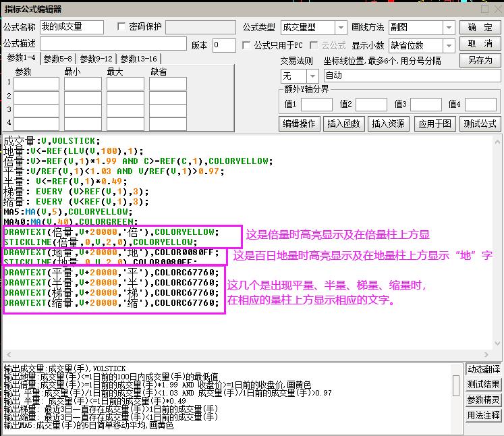The image size is (504, 436).
Task: Click the editor's scroll down arrow
Action: click(x=497, y=344)
